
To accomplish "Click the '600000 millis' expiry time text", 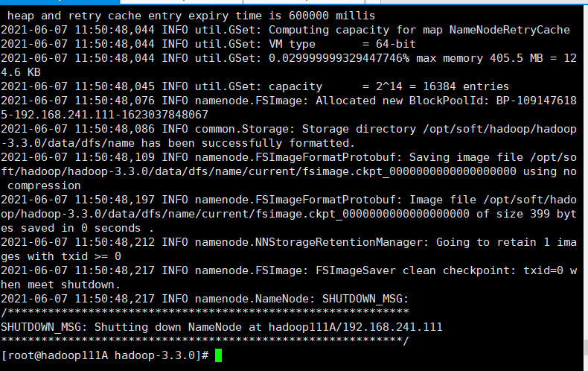I will 332,16.
